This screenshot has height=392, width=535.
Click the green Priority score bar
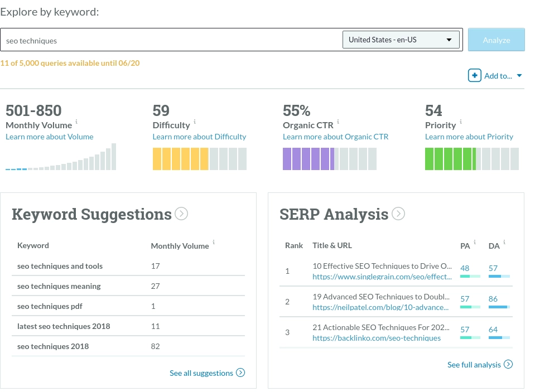(x=472, y=159)
